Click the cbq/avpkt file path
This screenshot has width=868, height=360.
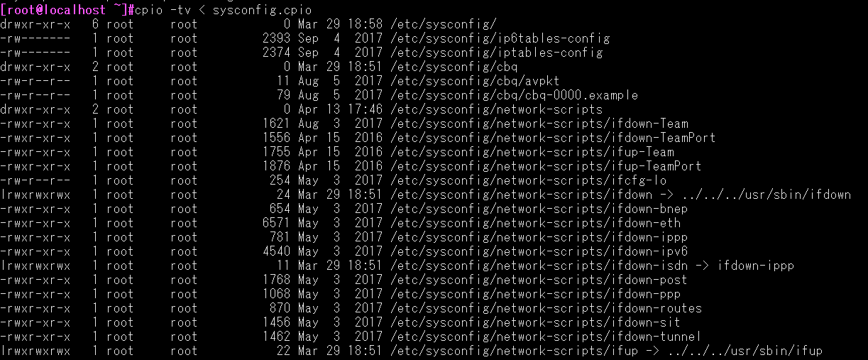tap(475, 81)
